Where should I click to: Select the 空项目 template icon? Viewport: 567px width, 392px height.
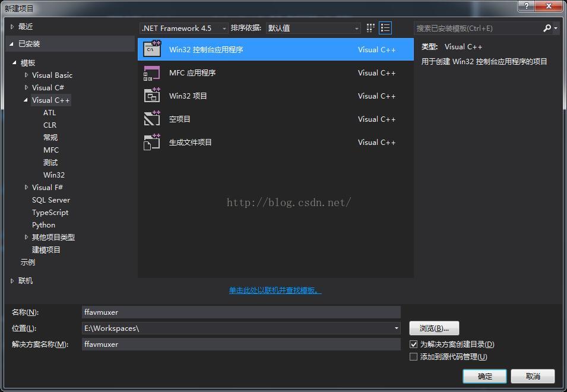[152, 119]
